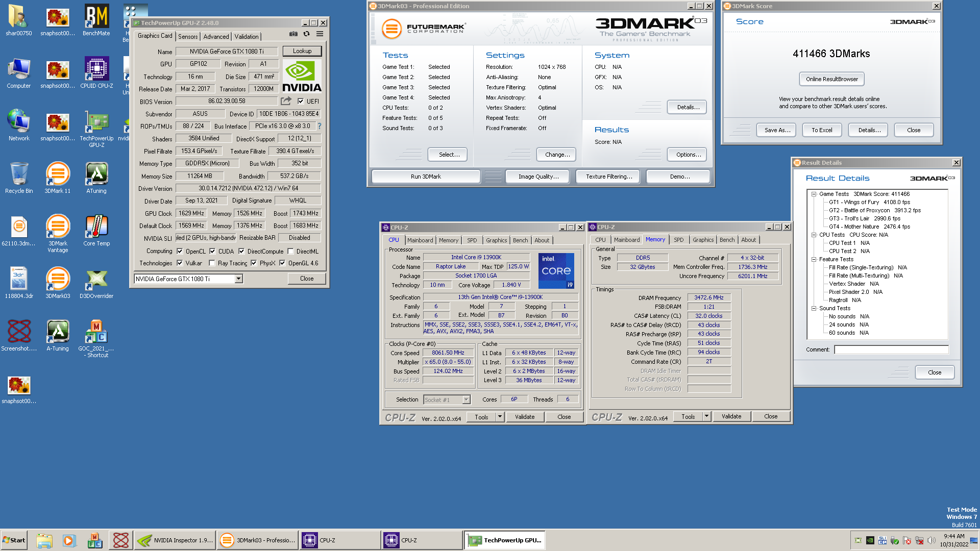Click the NVIDIA Inspector taskbar button
This screenshot has height=551, width=980.
[x=175, y=540]
